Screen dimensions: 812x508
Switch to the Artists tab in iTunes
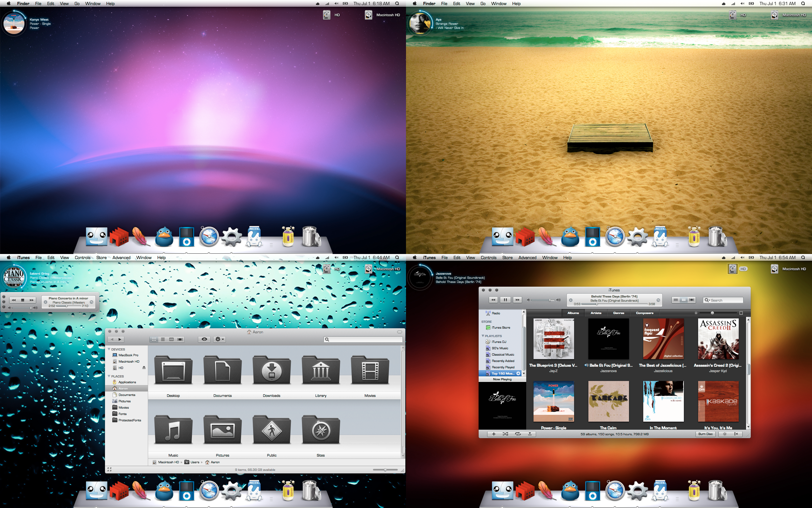[596, 313]
